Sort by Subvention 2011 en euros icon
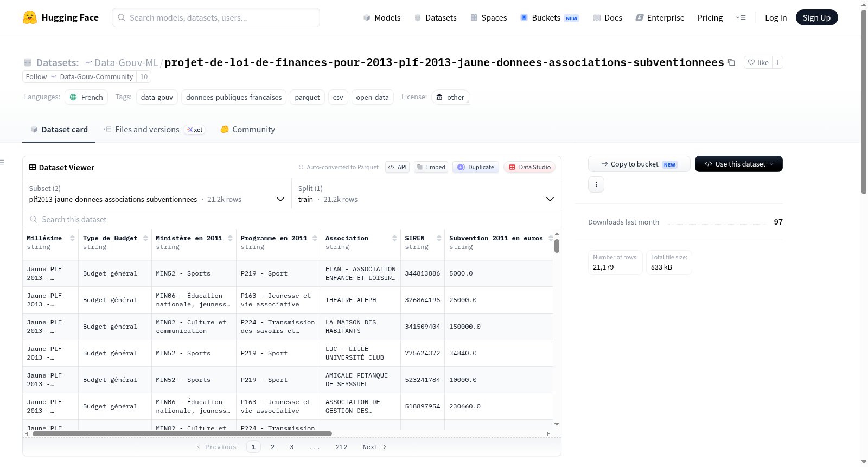This screenshot has height=467, width=868. pyautogui.click(x=550, y=238)
